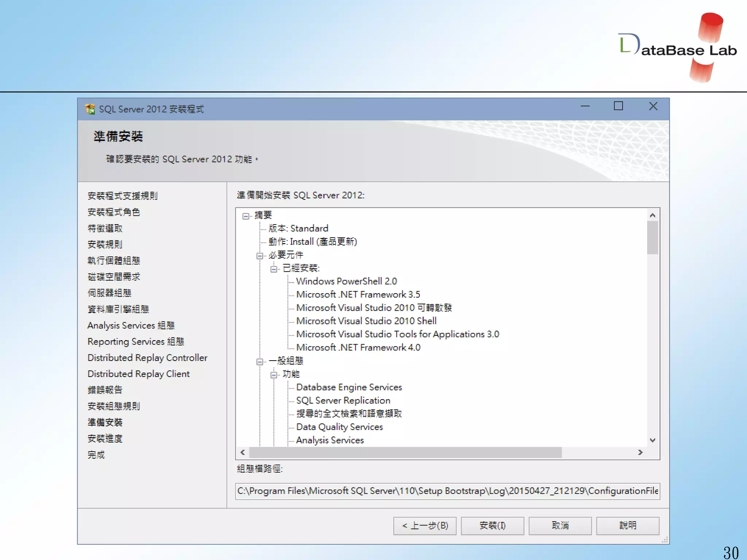Select Data Quality Services tree row
The image size is (747, 560).
340,427
